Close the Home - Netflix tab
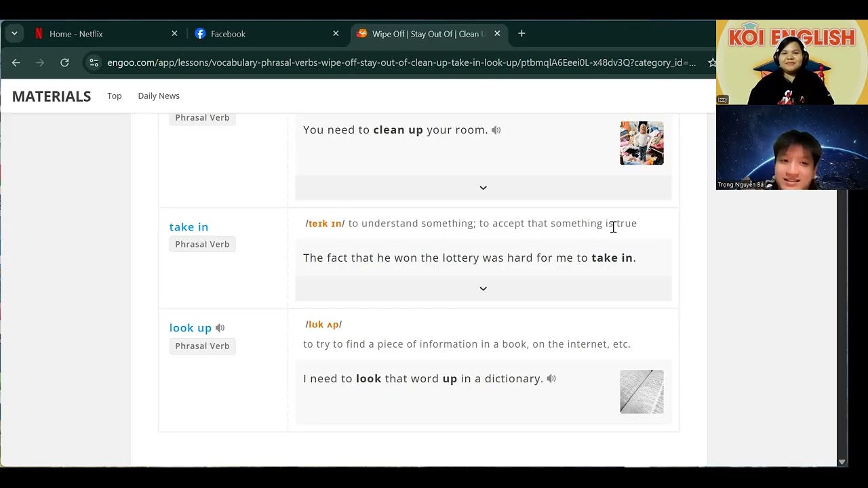Screen dimensions: 868x488 (x=174, y=33)
